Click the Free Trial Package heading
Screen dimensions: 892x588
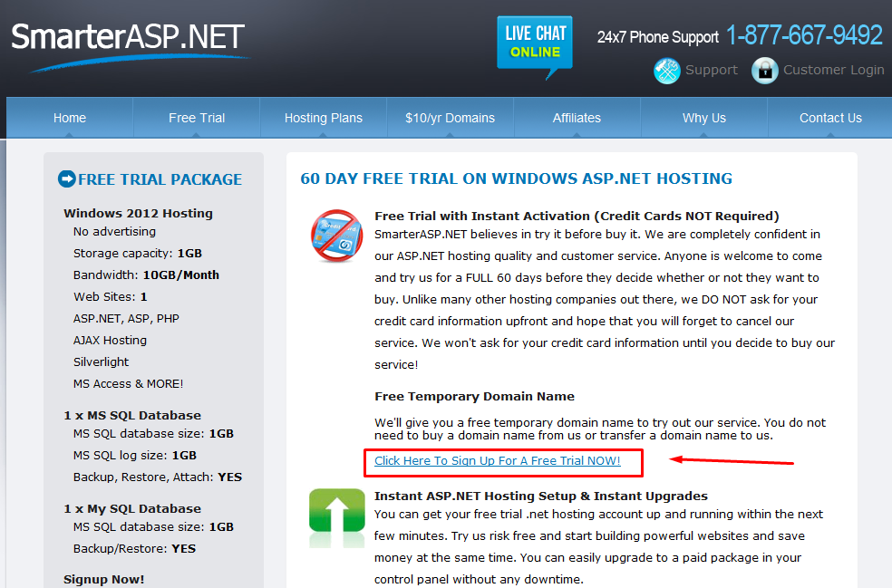coord(160,179)
